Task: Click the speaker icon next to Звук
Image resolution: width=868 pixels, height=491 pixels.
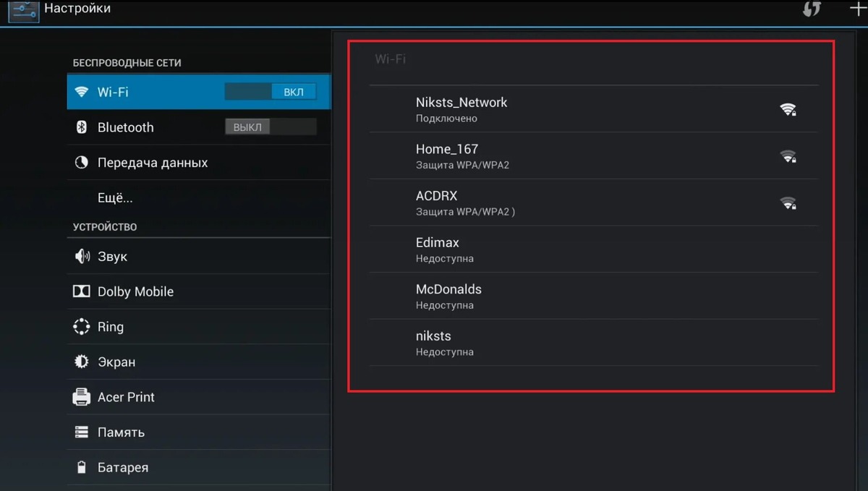Action: tap(82, 256)
